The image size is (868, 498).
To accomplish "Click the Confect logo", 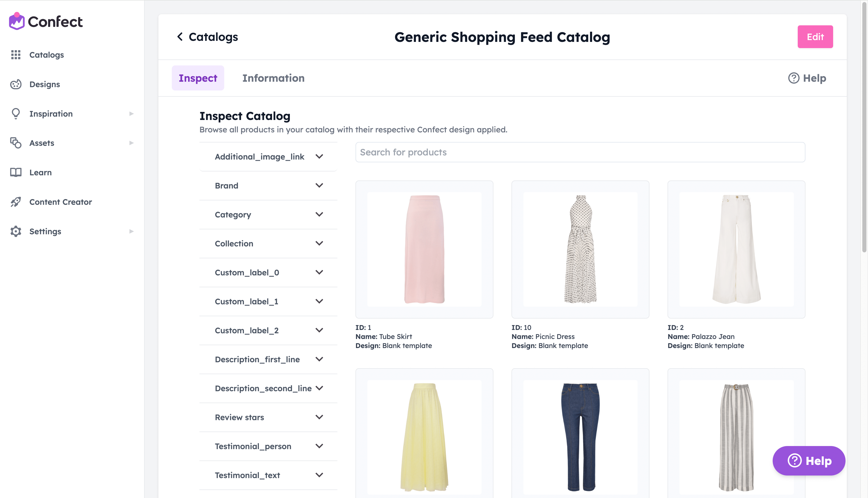I will click(46, 21).
